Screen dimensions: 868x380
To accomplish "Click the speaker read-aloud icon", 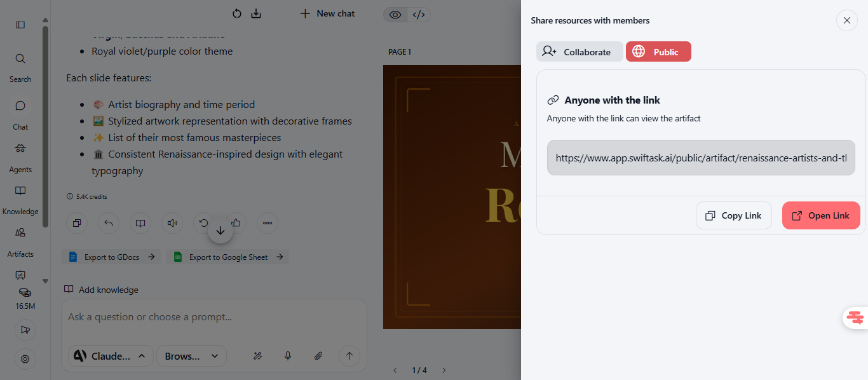I will (x=172, y=223).
